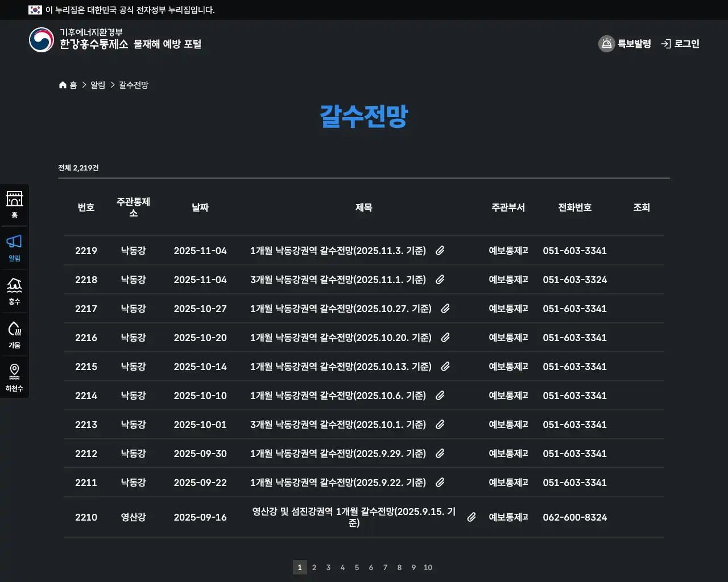The width and height of the screenshot is (728, 582).
Task: Click 알림 in the breadcrumb trail
Action: point(97,85)
